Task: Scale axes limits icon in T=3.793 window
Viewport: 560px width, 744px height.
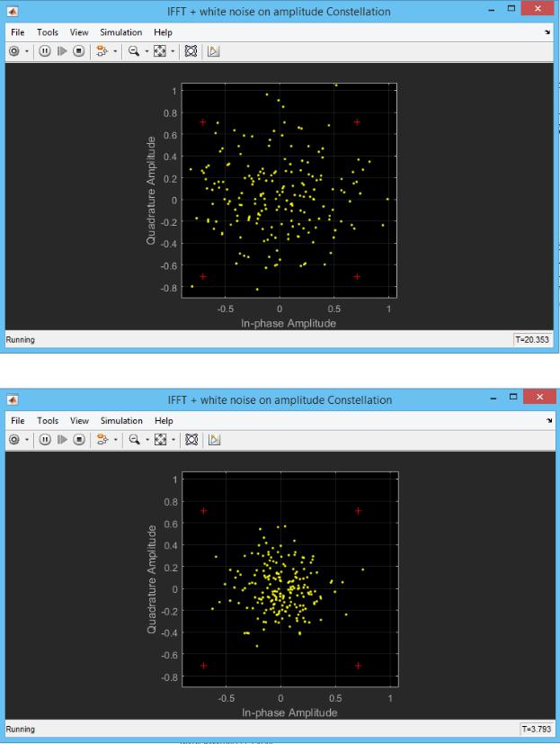Action: tap(160, 440)
